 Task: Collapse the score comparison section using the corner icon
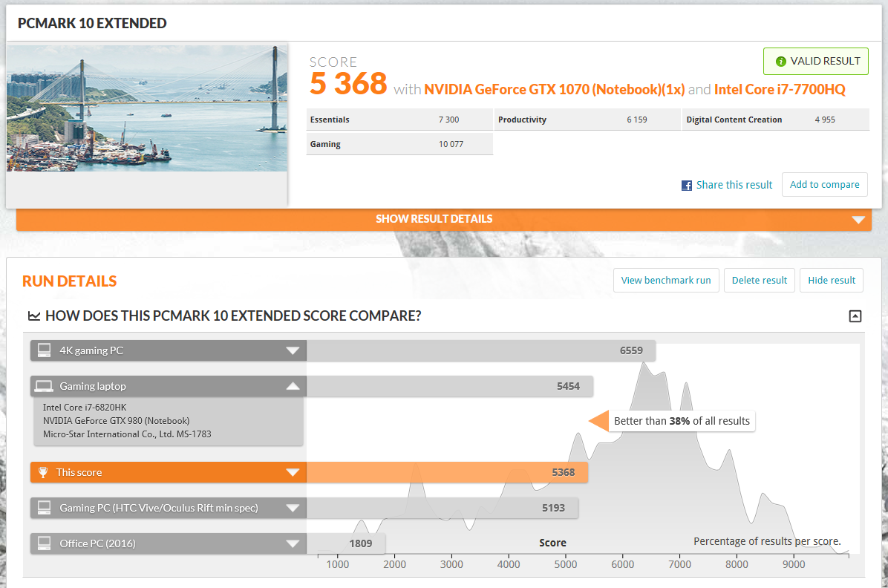click(x=855, y=316)
